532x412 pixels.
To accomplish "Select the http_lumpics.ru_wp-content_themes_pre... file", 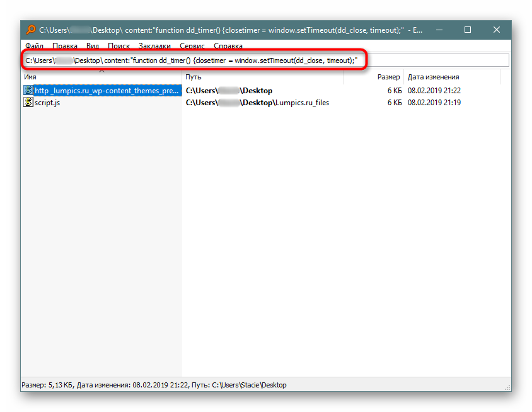I will (x=107, y=91).
